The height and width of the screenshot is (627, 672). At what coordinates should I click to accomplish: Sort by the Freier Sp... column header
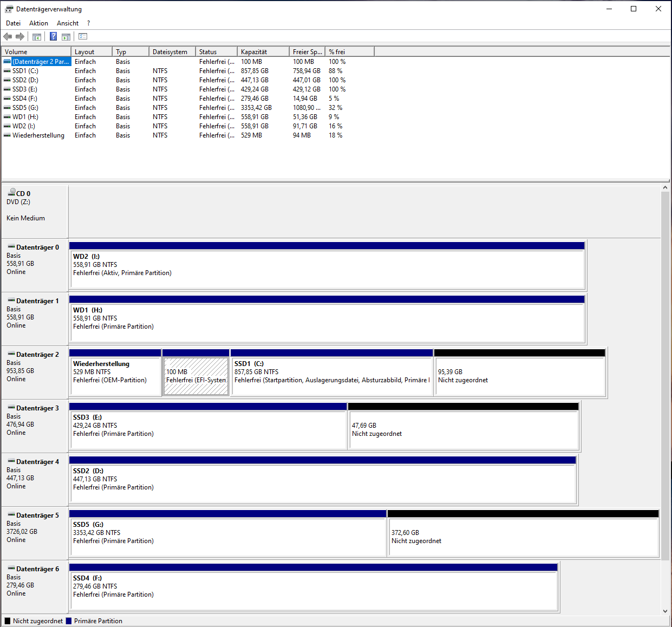coord(308,52)
